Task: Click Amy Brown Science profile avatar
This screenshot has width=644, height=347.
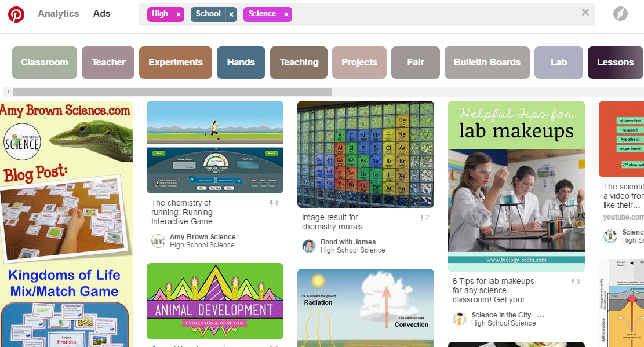Action: (158, 241)
